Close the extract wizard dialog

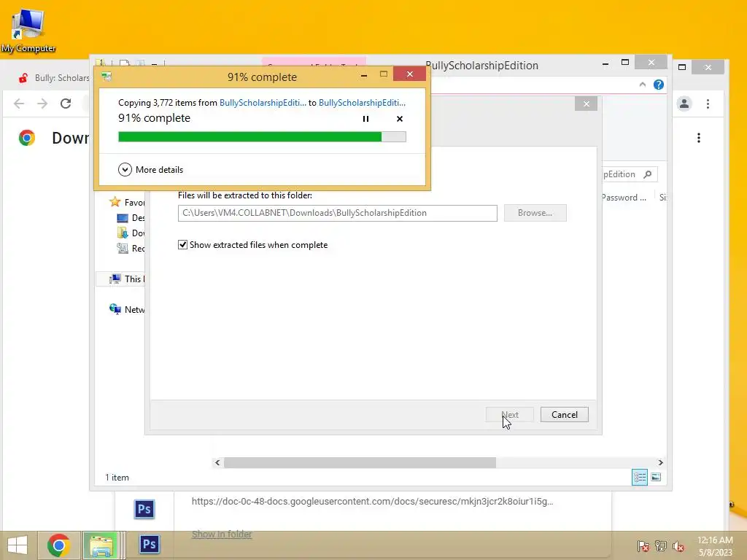tap(586, 104)
